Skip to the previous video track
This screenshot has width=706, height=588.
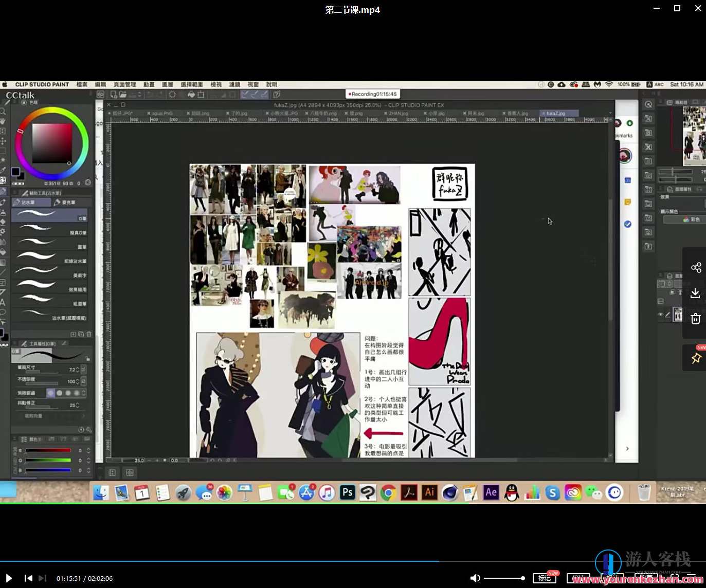pos(28,578)
